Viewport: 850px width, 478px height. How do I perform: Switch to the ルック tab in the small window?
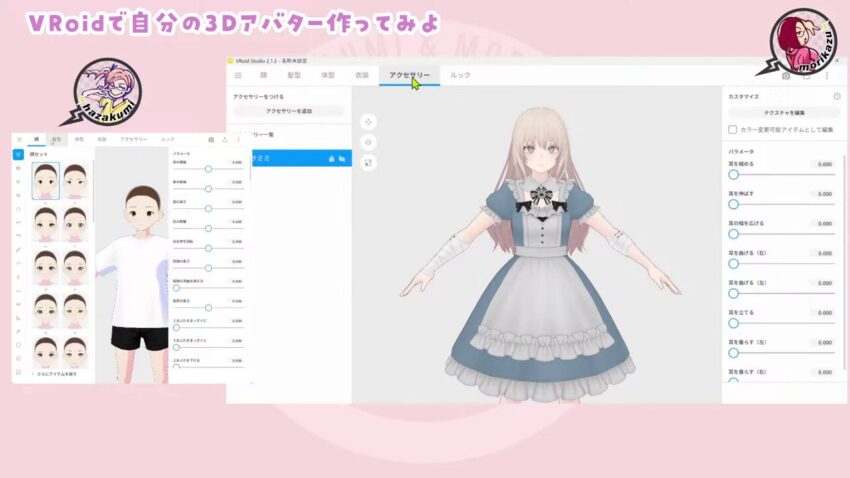pos(168,139)
